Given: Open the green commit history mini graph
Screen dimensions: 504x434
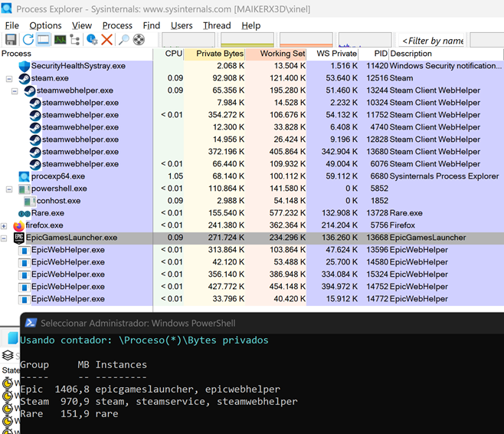Looking at the screenshot, I should tap(247, 40).
